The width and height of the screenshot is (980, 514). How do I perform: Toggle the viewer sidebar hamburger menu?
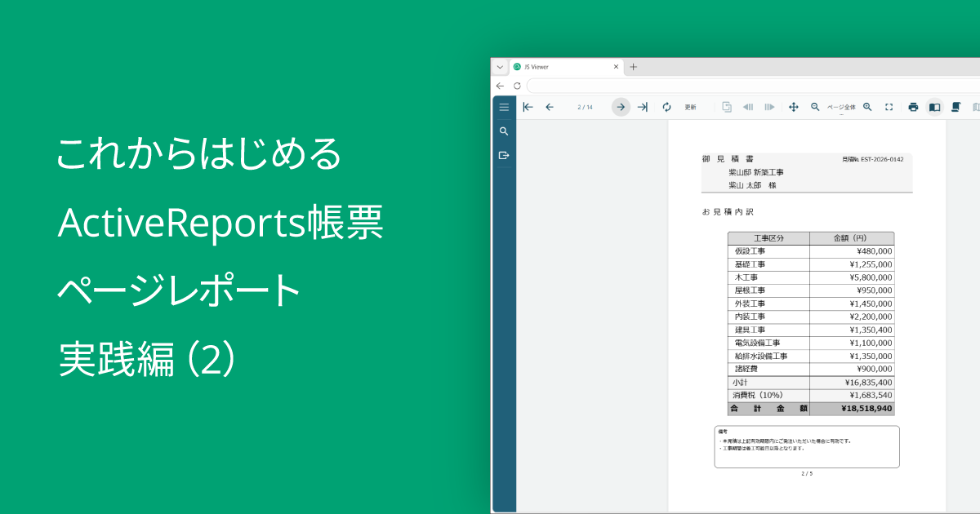click(x=504, y=107)
